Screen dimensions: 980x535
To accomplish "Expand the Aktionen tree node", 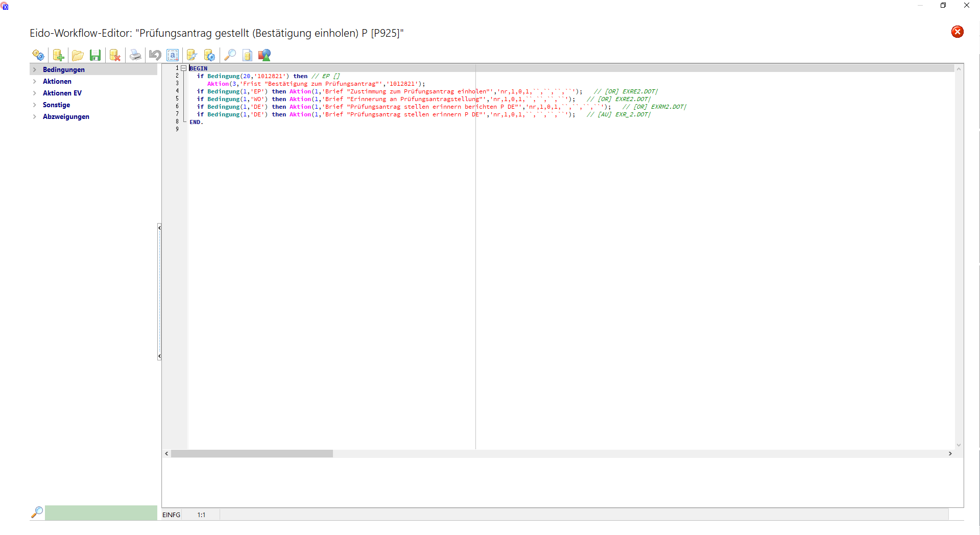I will (35, 82).
